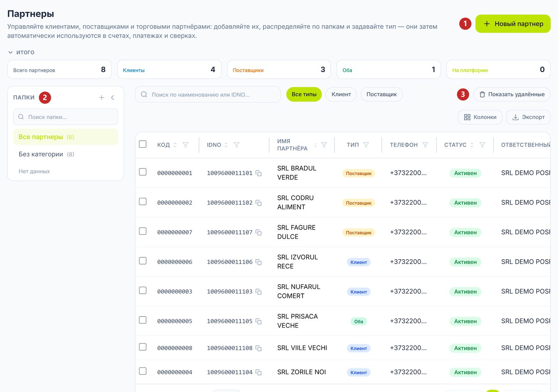
Task: Sort the table by КОД column
Action: coord(175,145)
